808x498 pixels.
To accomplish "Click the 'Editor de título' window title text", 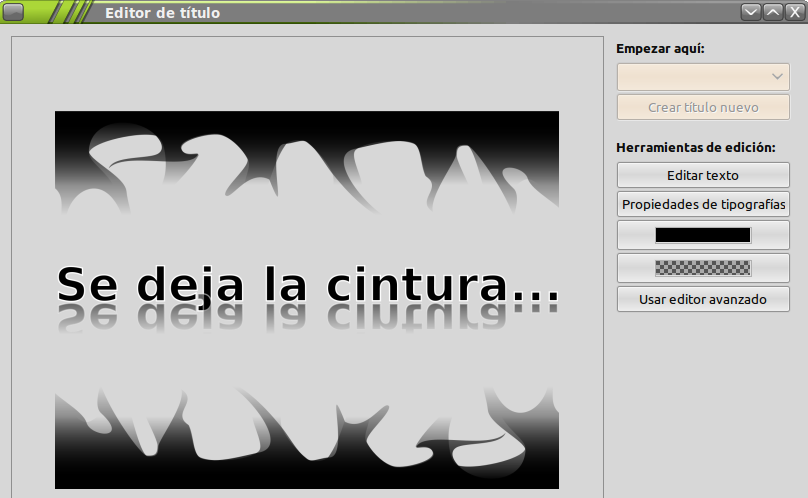I will point(162,12).
